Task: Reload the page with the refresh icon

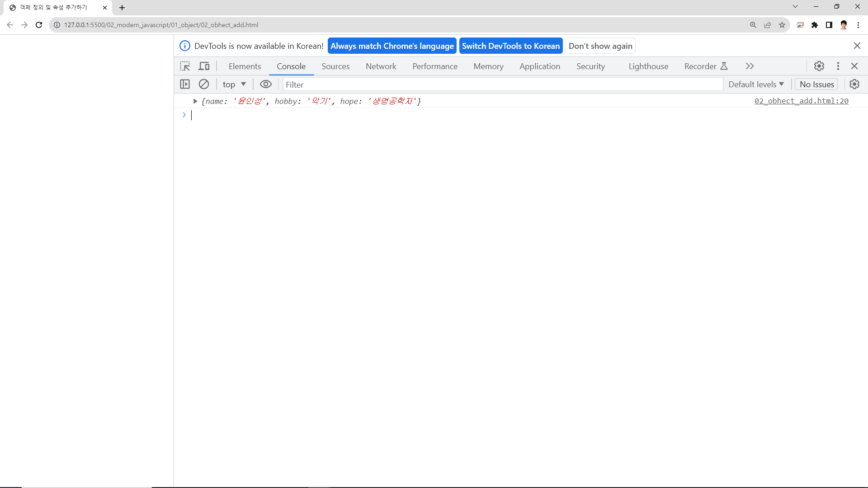Action: pos(39,25)
